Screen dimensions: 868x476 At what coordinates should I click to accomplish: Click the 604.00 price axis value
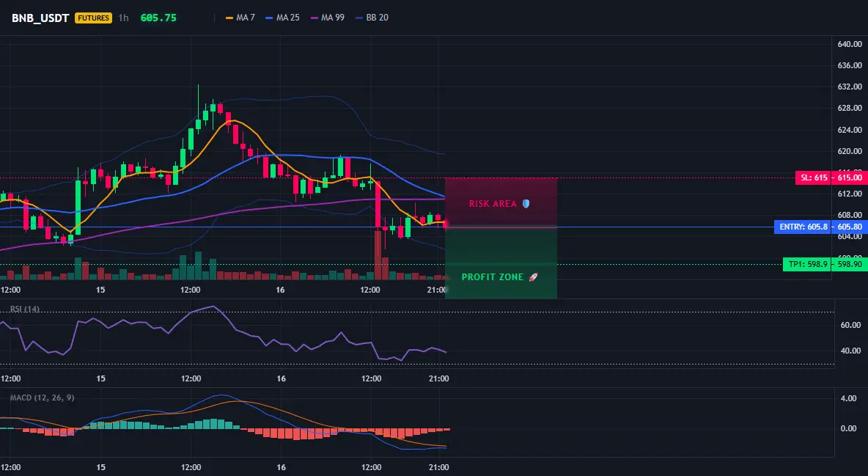pos(850,237)
